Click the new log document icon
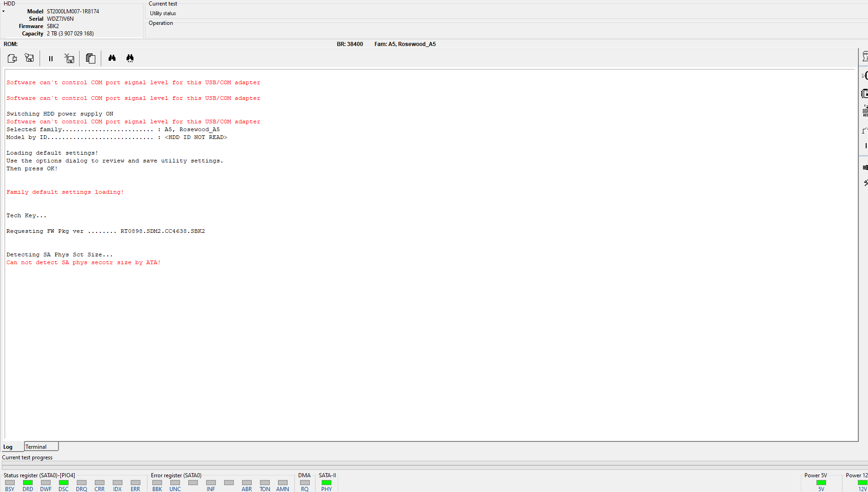The width and height of the screenshot is (868, 492). tap(12, 58)
